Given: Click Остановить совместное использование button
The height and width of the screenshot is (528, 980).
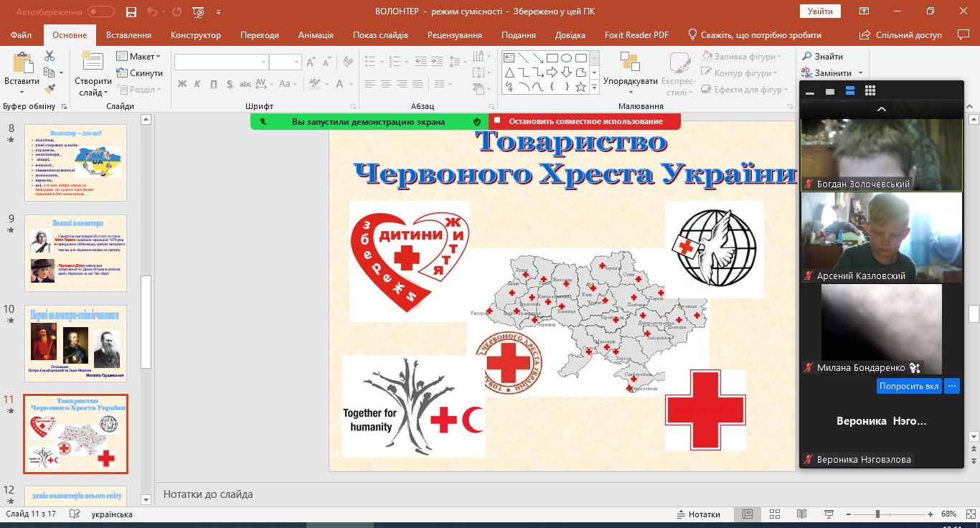Looking at the screenshot, I should (585, 121).
